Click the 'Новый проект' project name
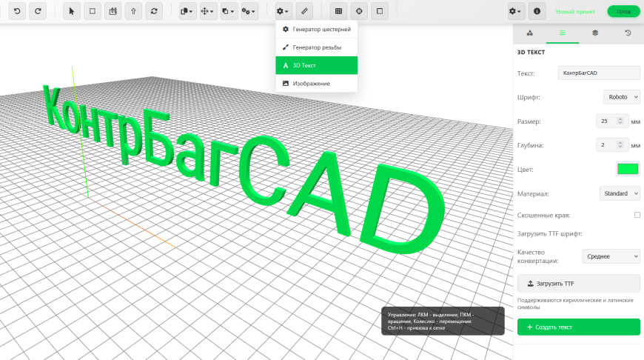The width and height of the screenshot is (644, 360). [575, 12]
